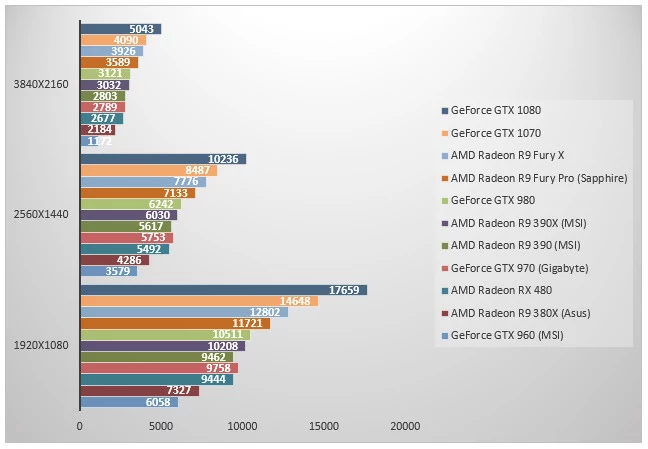Image resolution: width=648 pixels, height=449 pixels.
Task: Select the GeForce GTX 970 (Gigabyte) legend label
Action: point(519,268)
